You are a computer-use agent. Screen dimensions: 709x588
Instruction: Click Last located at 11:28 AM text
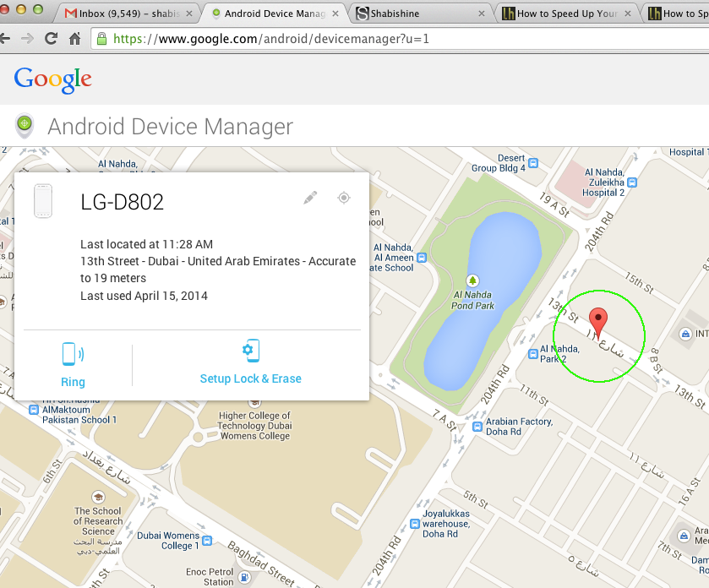(x=146, y=244)
